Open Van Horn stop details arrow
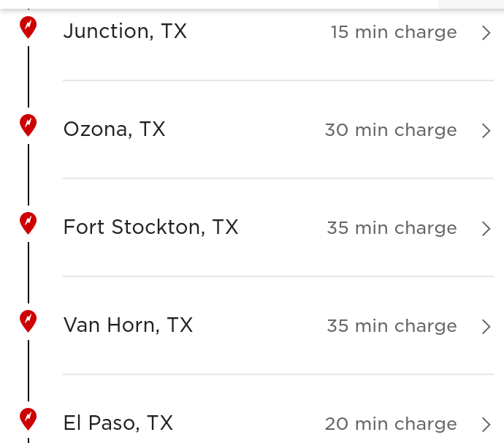Viewport: 504px width, 443px height. [x=486, y=326]
